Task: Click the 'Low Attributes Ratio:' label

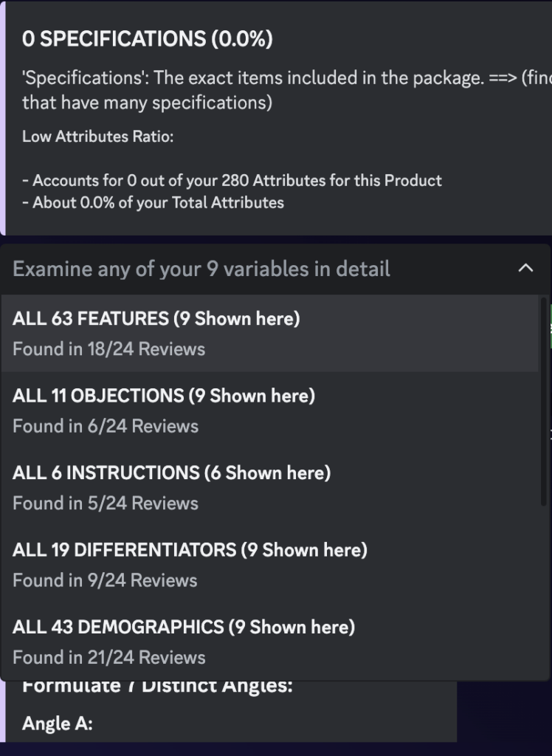Action: [x=98, y=137]
